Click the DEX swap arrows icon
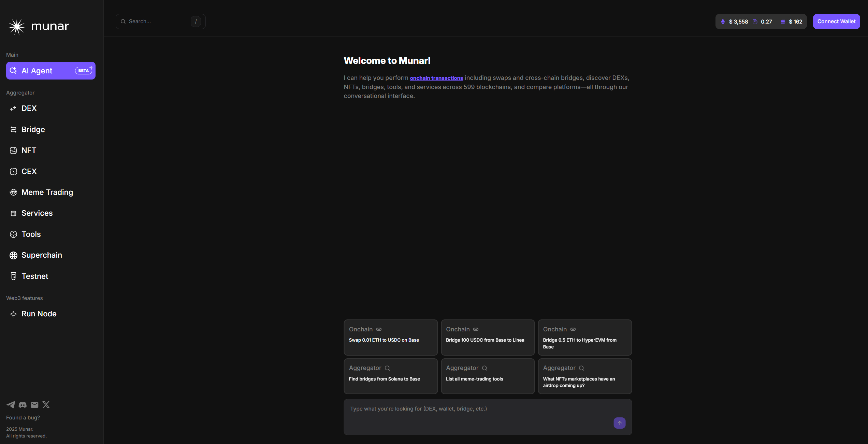This screenshot has height=444, width=868. tap(13, 109)
